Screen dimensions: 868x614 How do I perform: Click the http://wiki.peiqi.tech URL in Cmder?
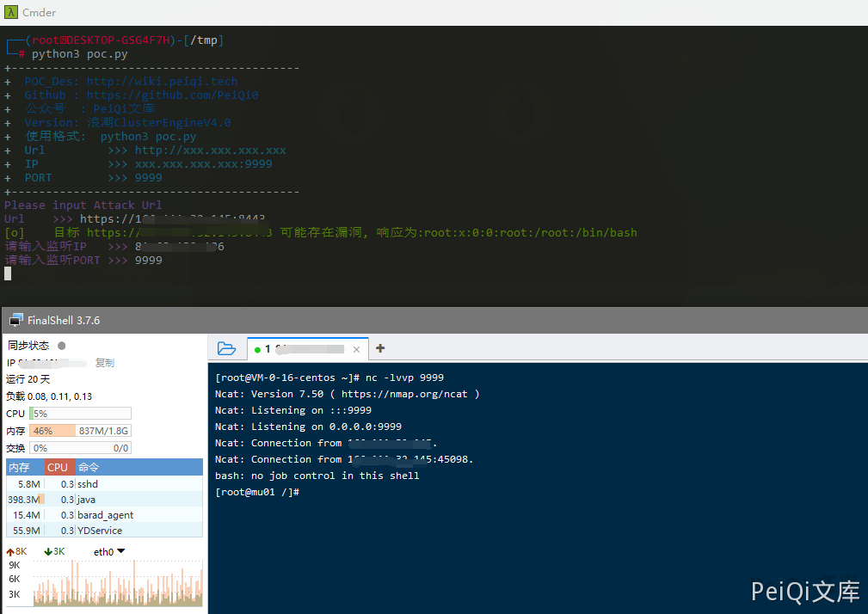pos(162,82)
